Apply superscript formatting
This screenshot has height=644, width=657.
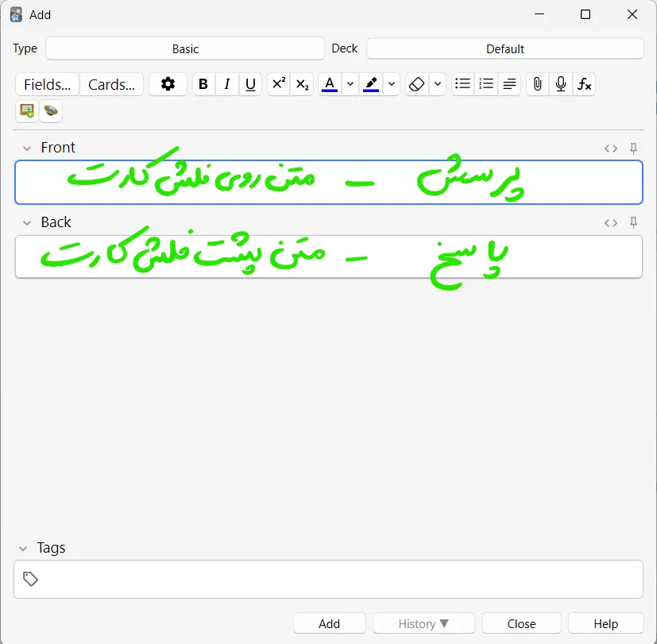(x=279, y=84)
